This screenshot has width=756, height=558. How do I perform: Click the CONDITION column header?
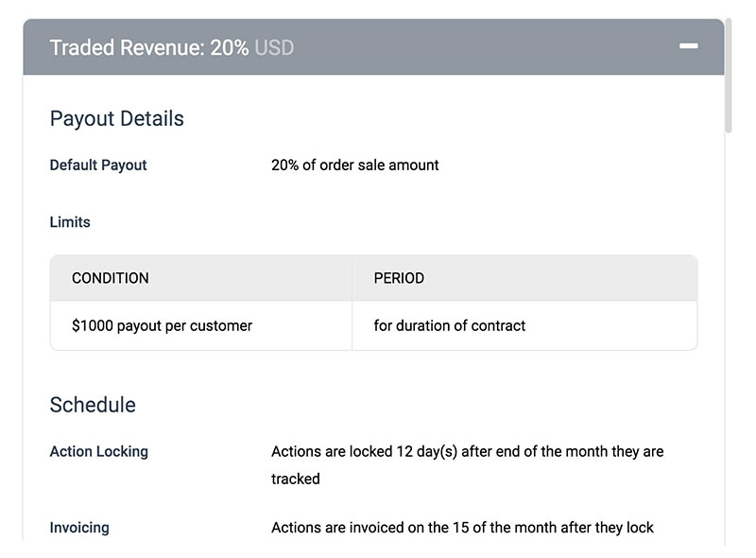pos(111,278)
